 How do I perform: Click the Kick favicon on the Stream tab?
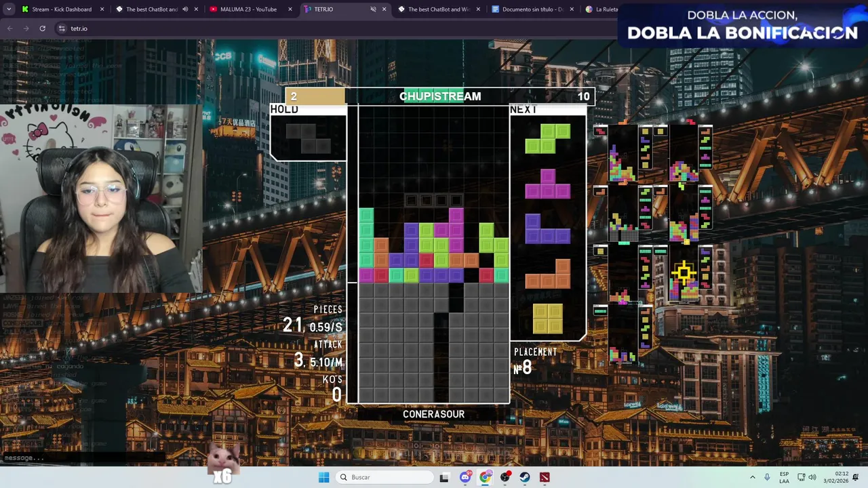(26, 9)
